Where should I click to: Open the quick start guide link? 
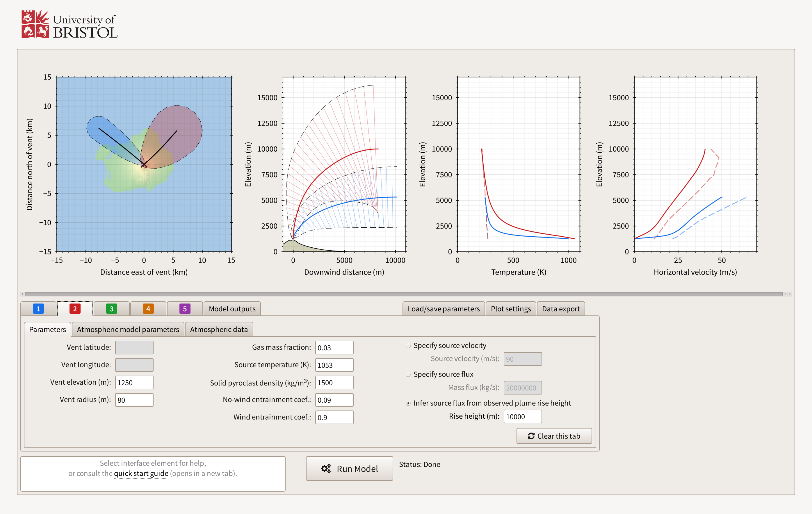tap(141, 473)
